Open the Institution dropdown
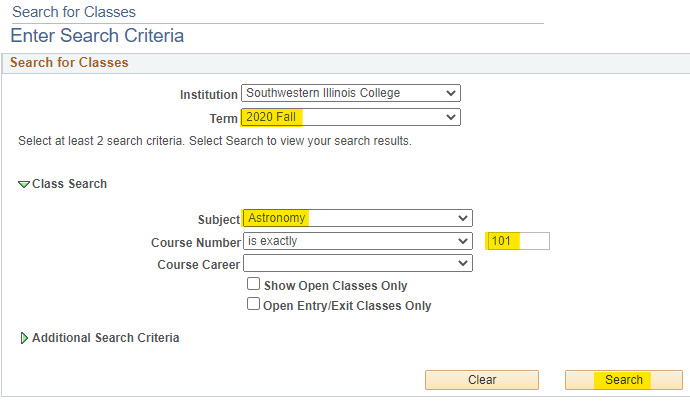Screen dimensions: 690x402 coord(350,93)
